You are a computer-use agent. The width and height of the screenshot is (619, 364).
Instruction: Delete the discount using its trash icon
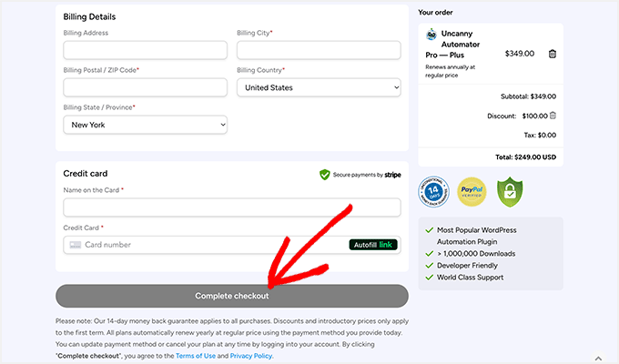[x=552, y=116]
